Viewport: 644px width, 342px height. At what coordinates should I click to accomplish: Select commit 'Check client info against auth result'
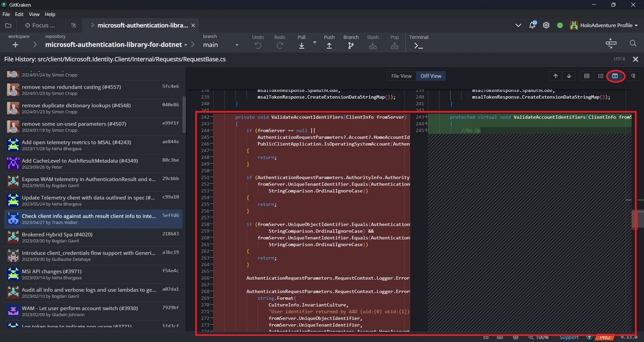click(93, 219)
